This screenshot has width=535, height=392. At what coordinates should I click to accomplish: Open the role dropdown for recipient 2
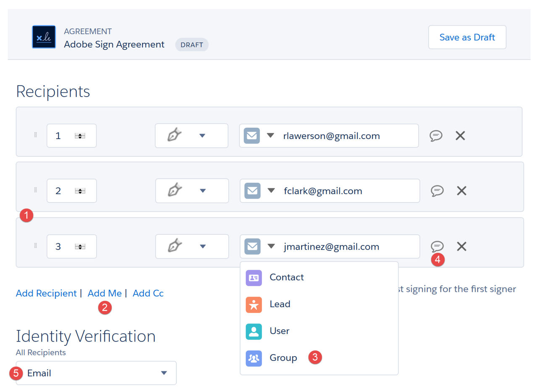coord(203,191)
